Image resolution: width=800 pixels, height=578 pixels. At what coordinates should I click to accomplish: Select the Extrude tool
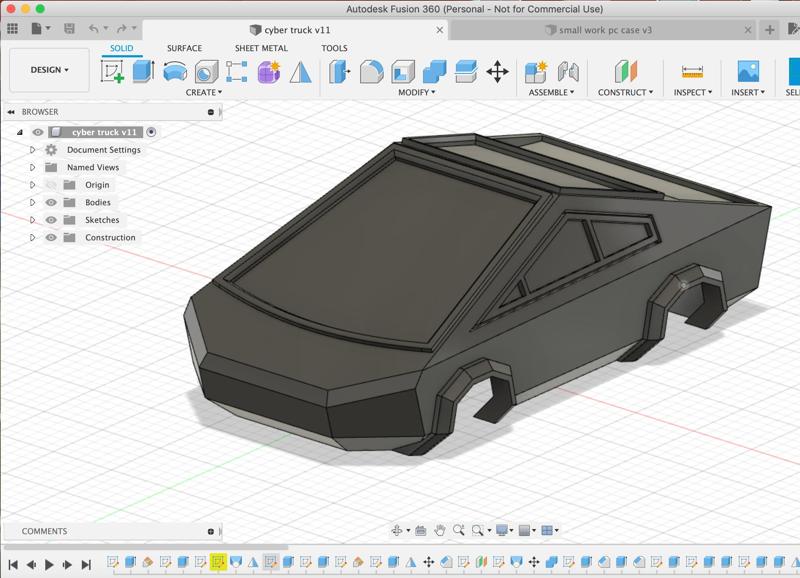144,71
